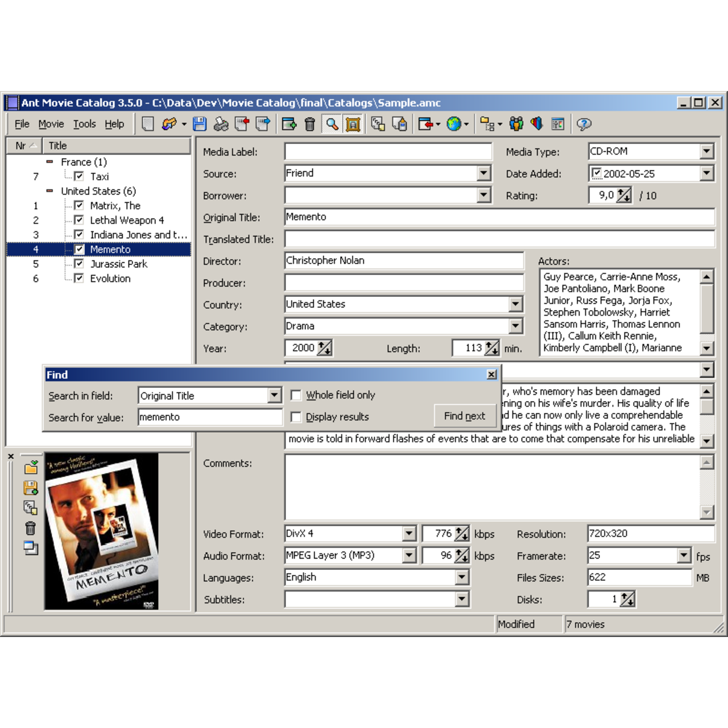Viewport: 728px width, 728px height.
Task: Click the picture frame toolbar icon
Action: click(x=352, y=124)
